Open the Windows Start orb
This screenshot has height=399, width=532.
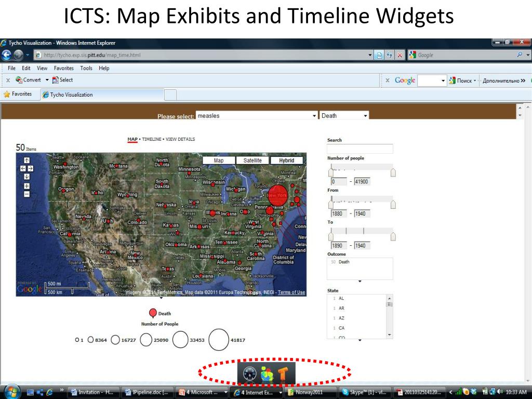pos(12,392)
